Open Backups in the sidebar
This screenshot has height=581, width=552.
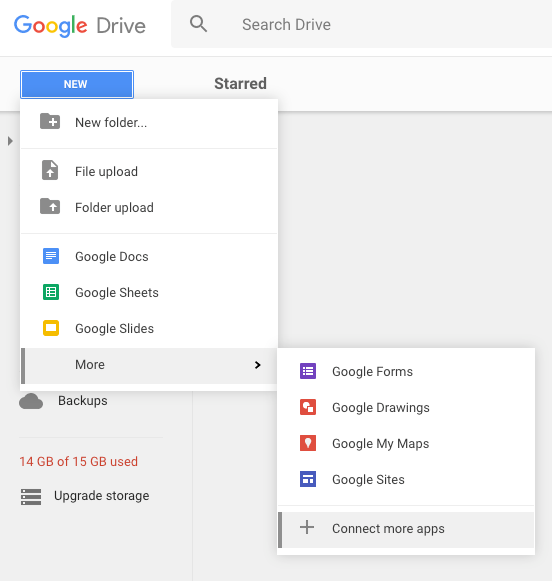point(83,401)
